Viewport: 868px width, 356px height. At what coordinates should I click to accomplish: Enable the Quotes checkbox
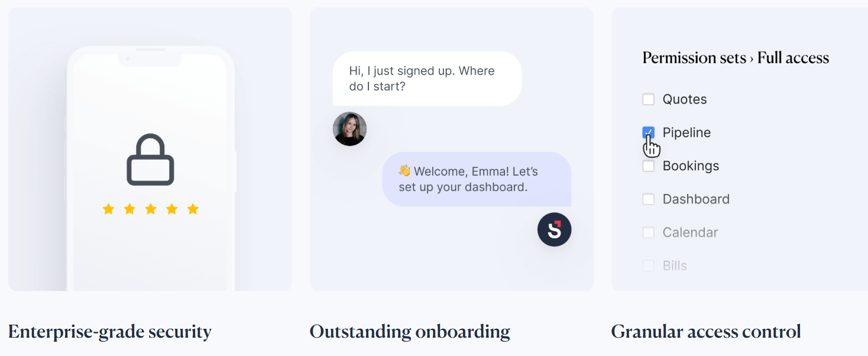[649, 99]
